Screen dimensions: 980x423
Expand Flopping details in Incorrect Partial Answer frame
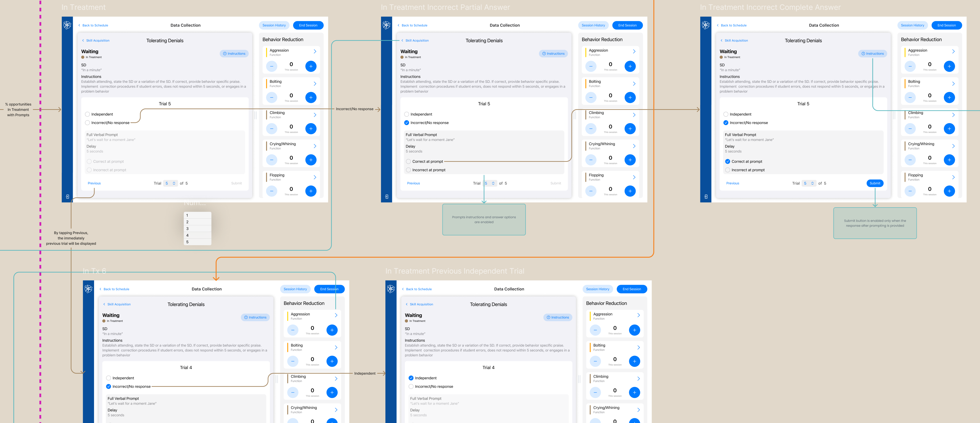point(634,177)
